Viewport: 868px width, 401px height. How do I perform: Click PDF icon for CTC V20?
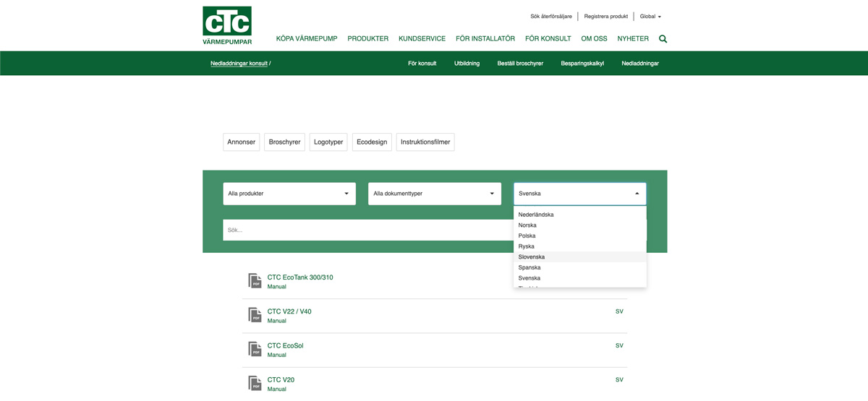click(255, 383)
